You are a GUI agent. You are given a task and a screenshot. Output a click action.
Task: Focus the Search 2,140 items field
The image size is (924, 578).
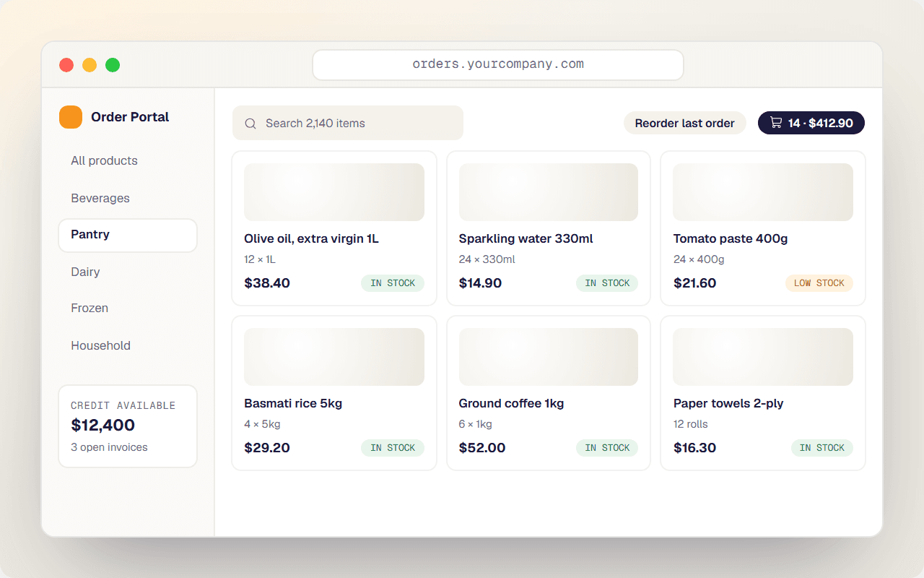(348, 123)
